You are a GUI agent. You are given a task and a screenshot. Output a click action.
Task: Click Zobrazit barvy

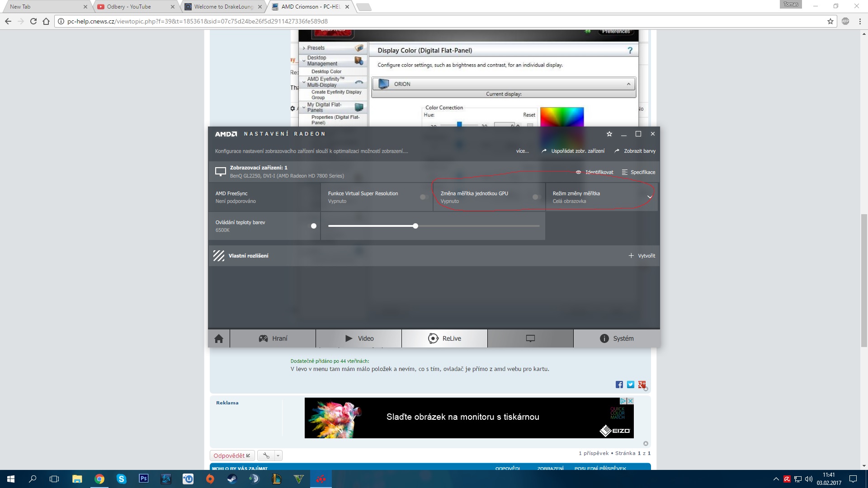coord(635,151)
